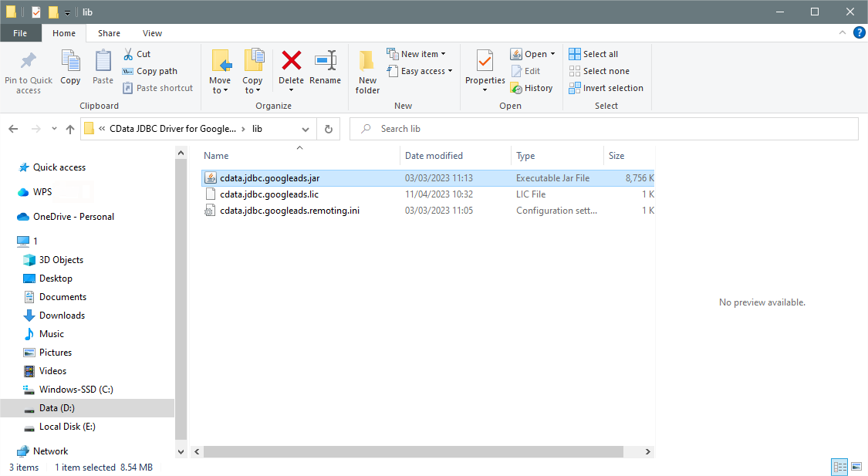The image size is (868, 476).
Task: Switch to the View ribbon tab
Action: 152,33
